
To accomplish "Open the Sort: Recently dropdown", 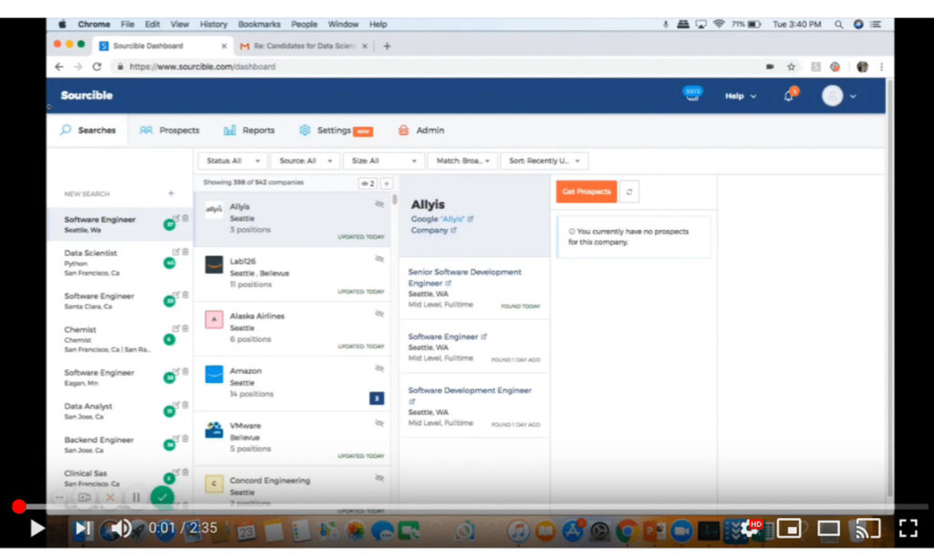I will (545, 161).
